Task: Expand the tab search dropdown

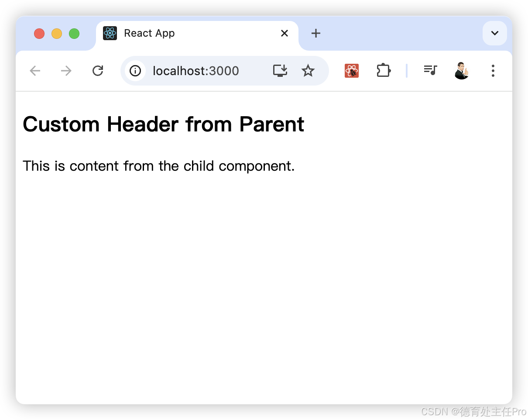Action: click(x=495, y=33)
